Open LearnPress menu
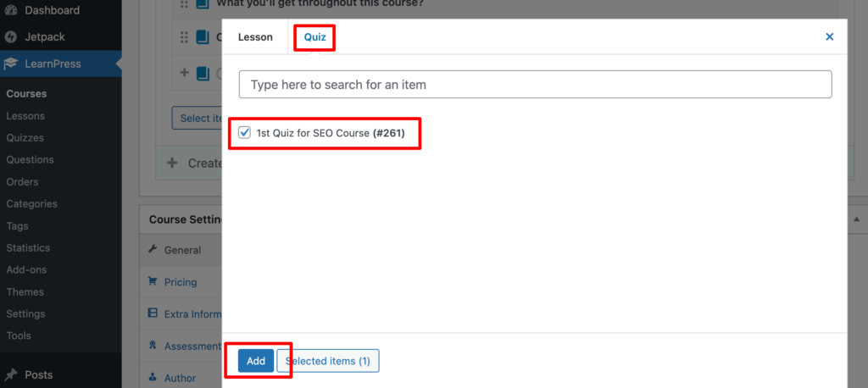868x388 pixels. (x=61, y=64)
